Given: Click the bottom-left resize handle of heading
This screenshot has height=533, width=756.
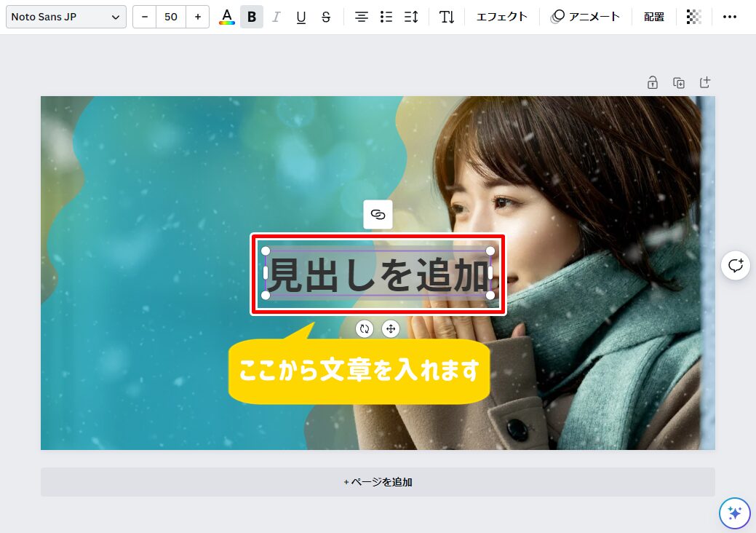Looking at the screenshot, I should [265, 295].
